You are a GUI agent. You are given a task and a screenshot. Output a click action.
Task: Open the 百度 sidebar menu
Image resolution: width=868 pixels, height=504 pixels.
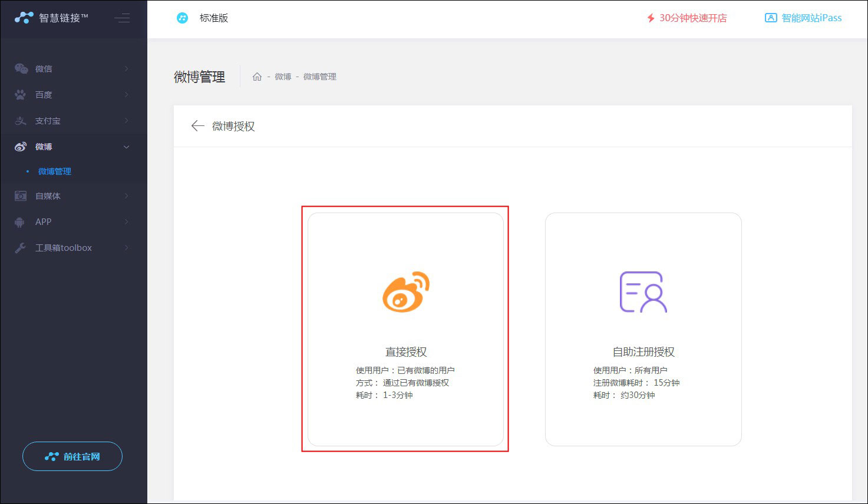pos(74,95)
